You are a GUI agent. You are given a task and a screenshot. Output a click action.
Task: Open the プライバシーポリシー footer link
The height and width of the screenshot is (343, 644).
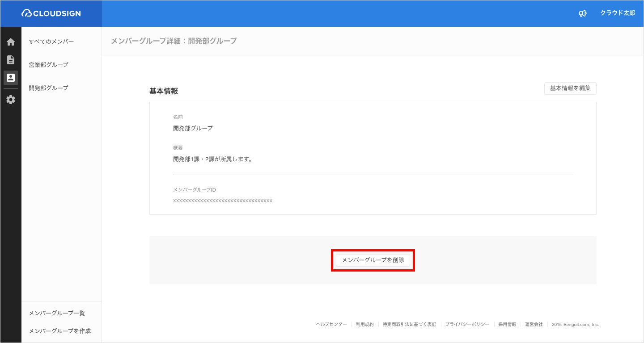tap(467, 324)
